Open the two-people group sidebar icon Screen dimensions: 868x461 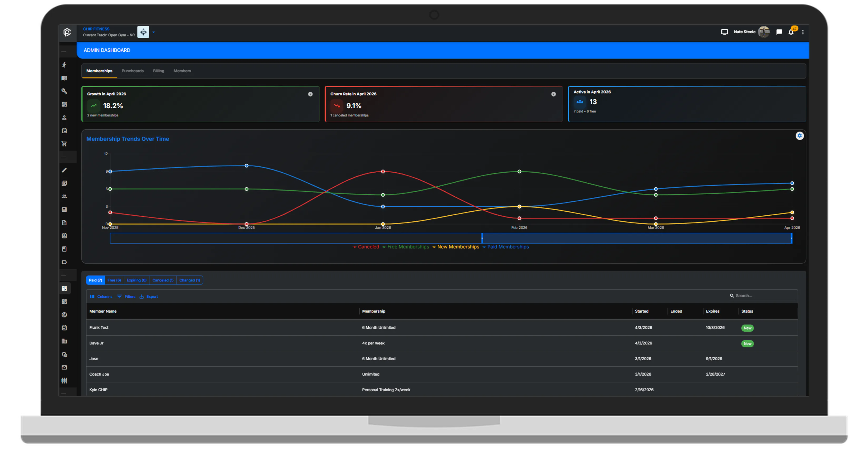tap(64, 196)
